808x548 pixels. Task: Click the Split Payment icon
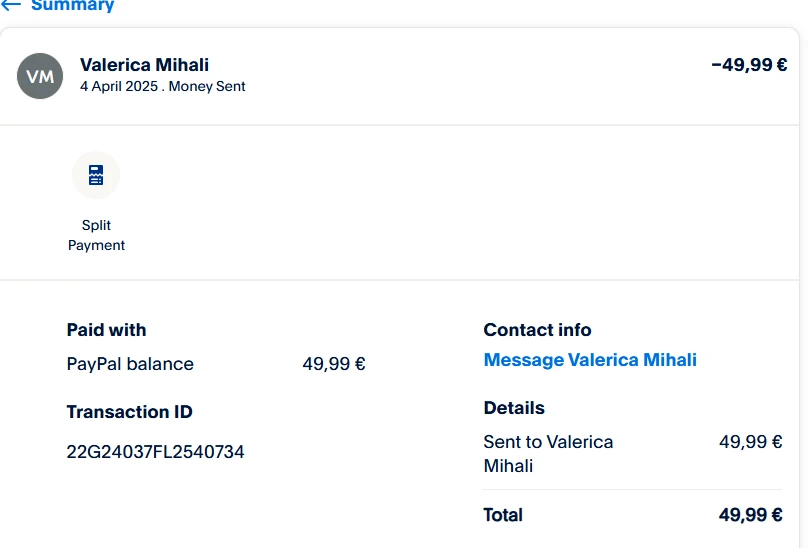(96, 176)
